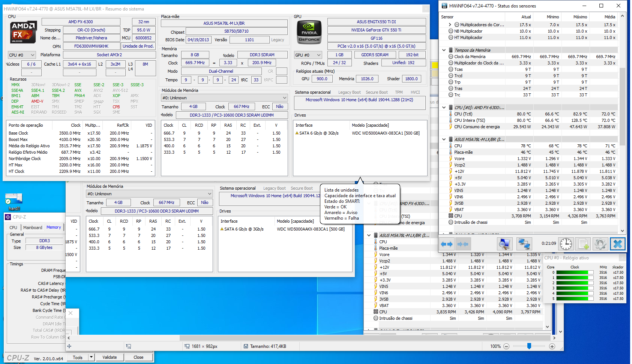Click the Sensor column header
The image size is (632, 364).
(472, 17)
